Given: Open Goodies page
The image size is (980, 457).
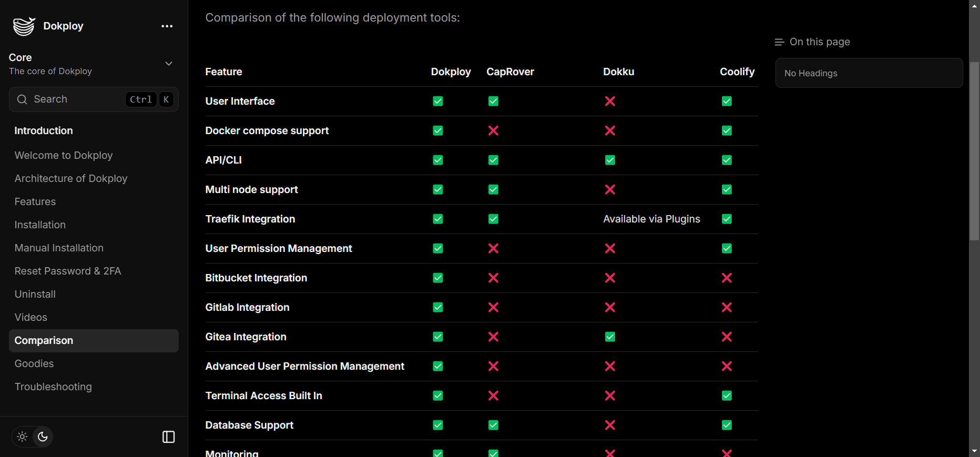Looking at the screenshot, I should 34,363.
